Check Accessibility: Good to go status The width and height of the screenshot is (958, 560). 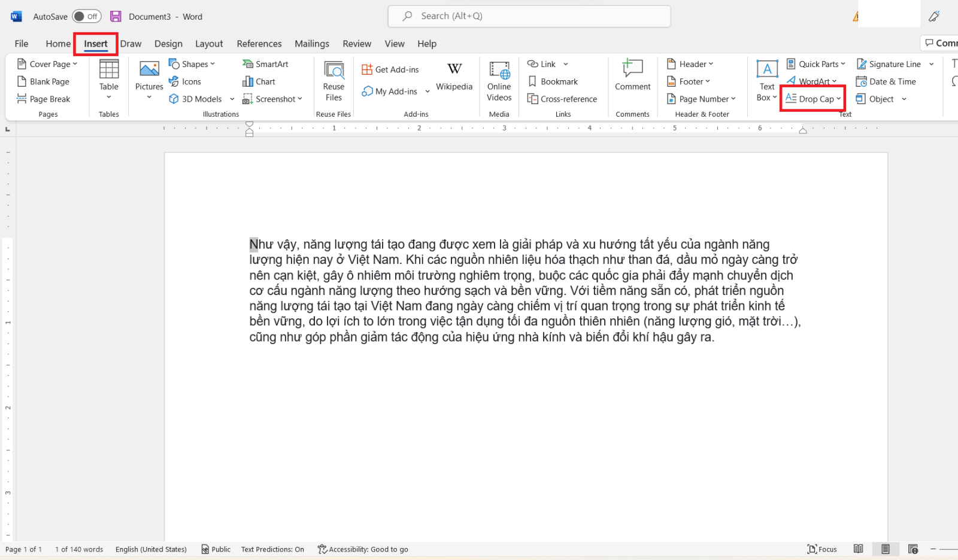[363, 549]
